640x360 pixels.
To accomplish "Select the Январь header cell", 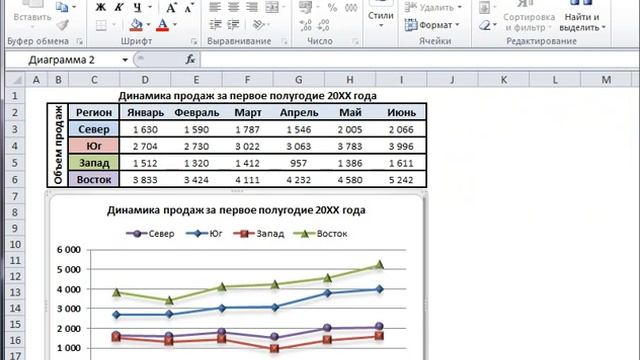I will tap(145, 112).
